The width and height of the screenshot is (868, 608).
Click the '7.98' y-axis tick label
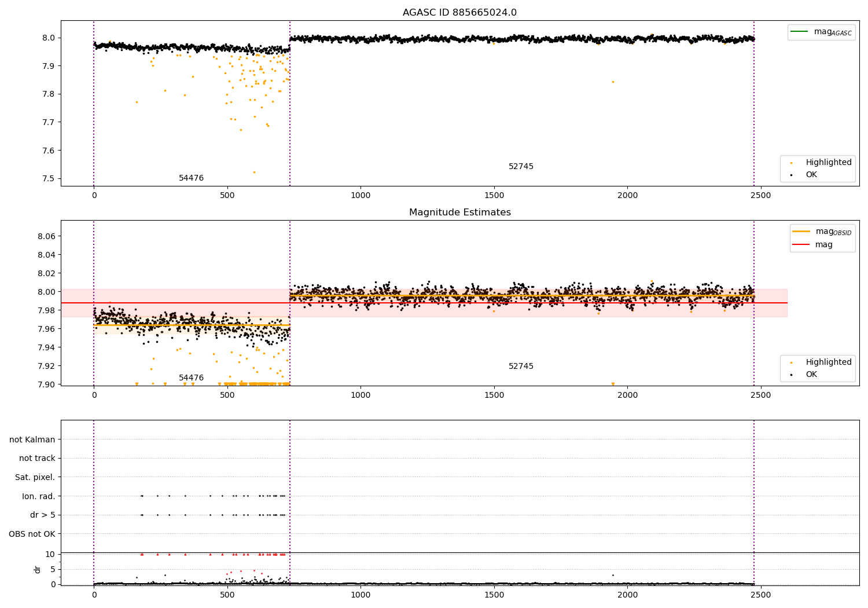click(x=46, y=310)
